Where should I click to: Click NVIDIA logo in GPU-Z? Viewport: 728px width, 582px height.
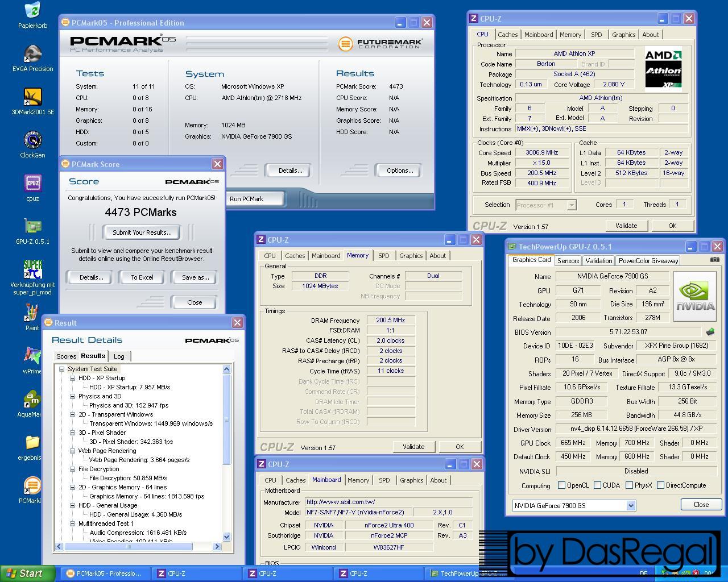click(x=694, y=296)
